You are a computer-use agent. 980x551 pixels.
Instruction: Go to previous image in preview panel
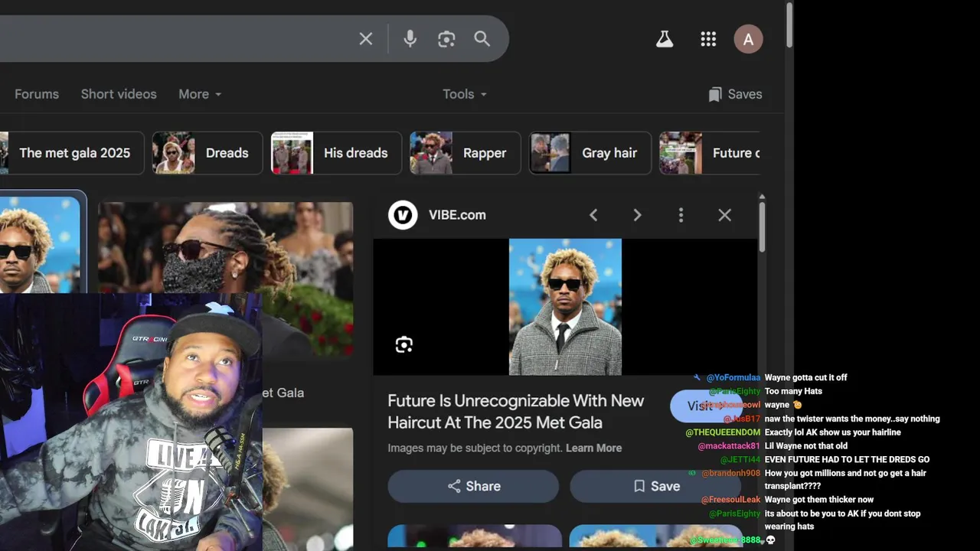593,216
